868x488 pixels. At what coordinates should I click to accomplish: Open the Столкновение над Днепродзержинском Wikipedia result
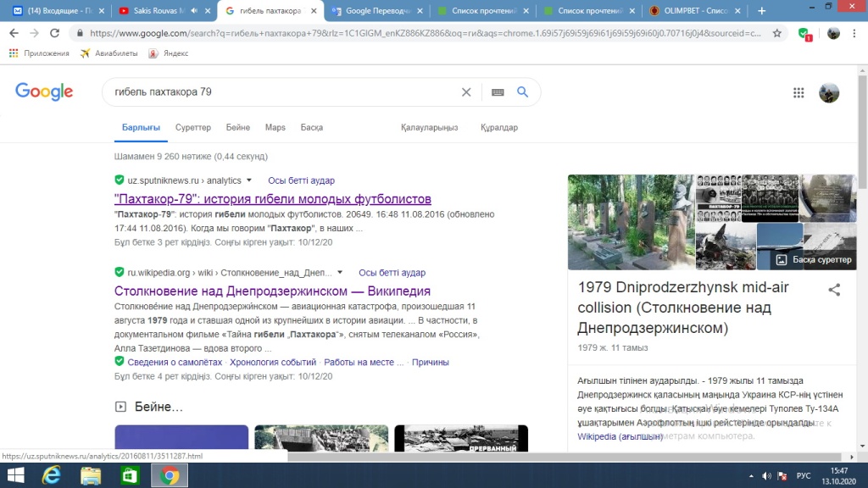point(272,291)
